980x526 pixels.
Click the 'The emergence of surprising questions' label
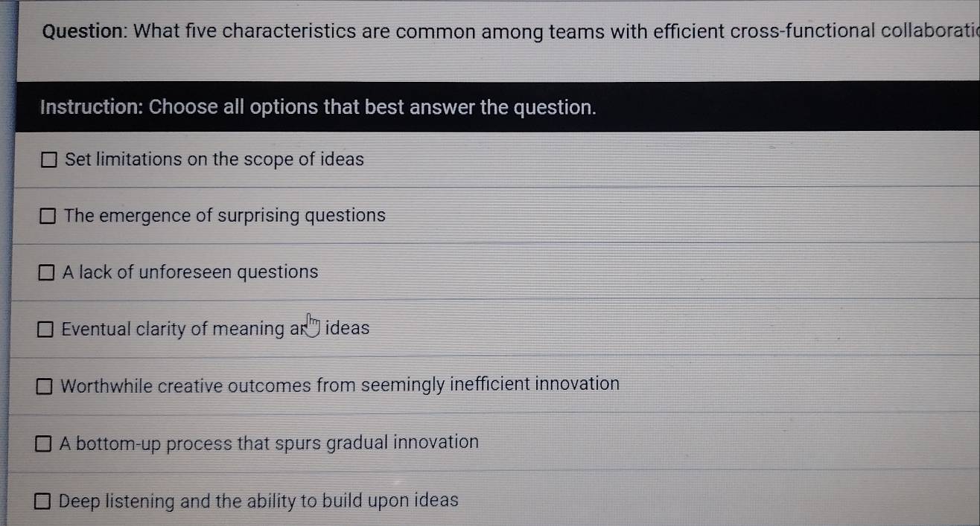pyautogui.click(x=225, y=216)
